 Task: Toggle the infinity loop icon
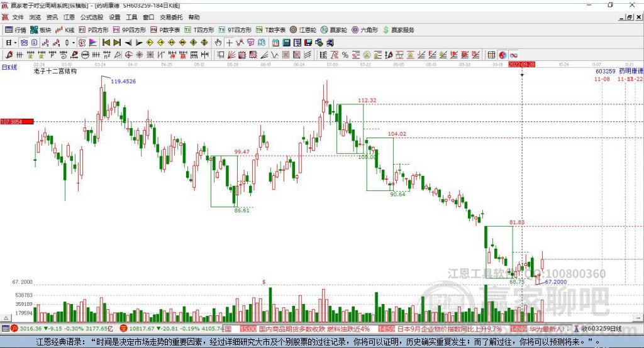coord(513,55)
